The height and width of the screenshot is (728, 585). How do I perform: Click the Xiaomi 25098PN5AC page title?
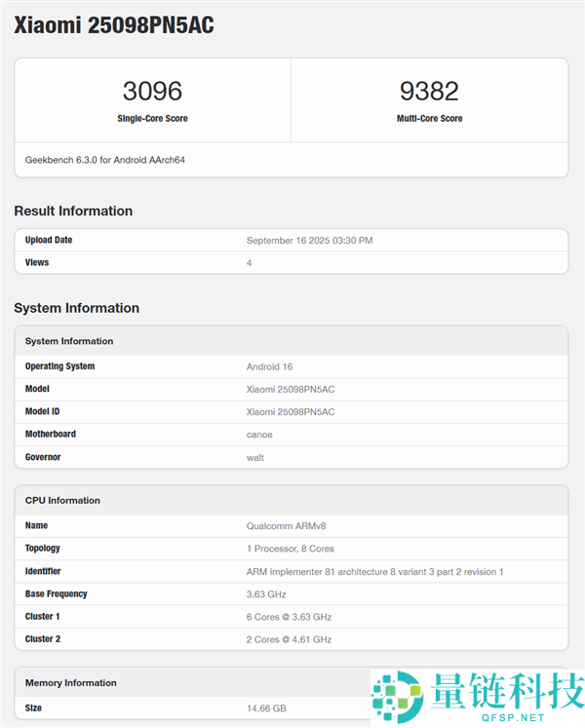pos(114,26)
